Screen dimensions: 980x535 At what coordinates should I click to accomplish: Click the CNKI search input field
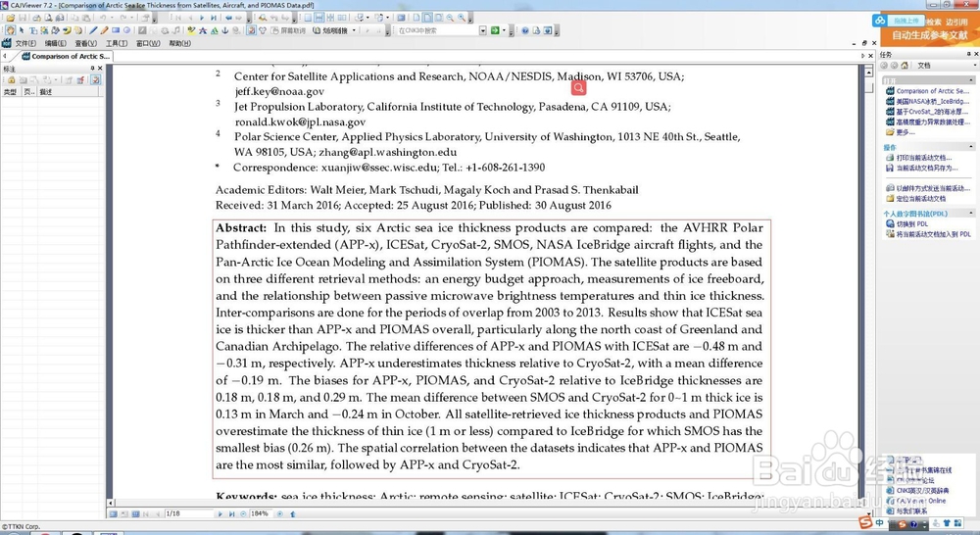click(x=437, y=30)
